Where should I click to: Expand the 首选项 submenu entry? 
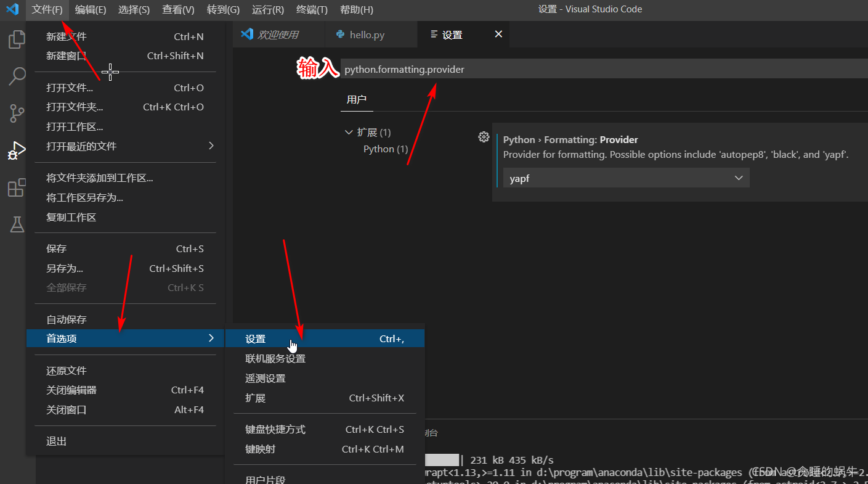point(125,338)
